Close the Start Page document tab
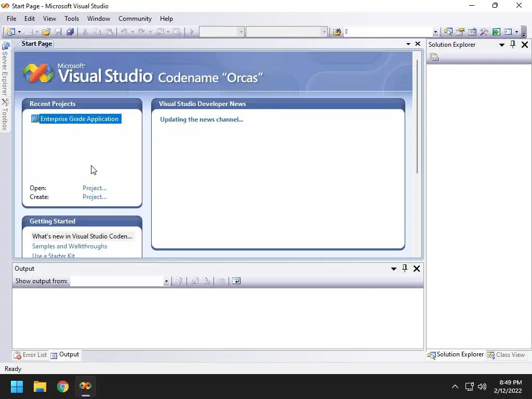The image size is (532, 399). coord(418,44)
